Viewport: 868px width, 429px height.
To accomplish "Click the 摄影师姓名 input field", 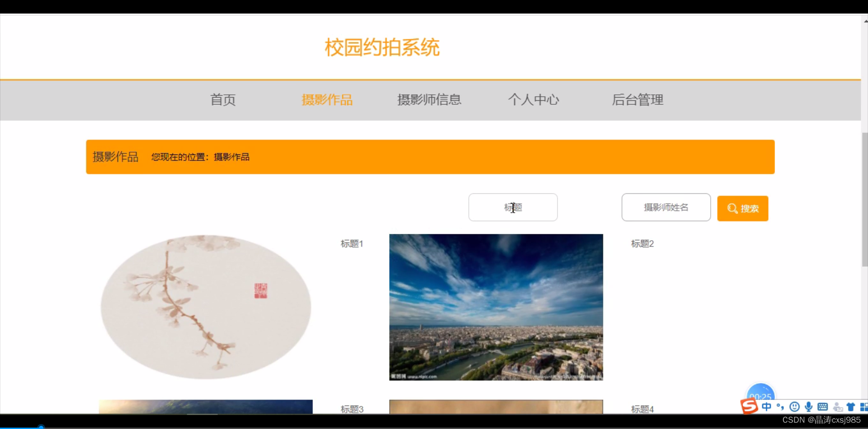I will [x=665, y=207].
